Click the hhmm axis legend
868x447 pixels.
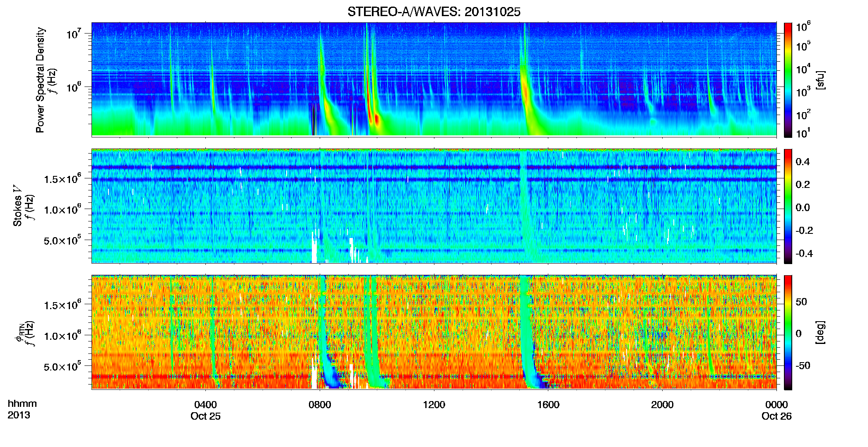pyautogui.click(x=22, y=404)
